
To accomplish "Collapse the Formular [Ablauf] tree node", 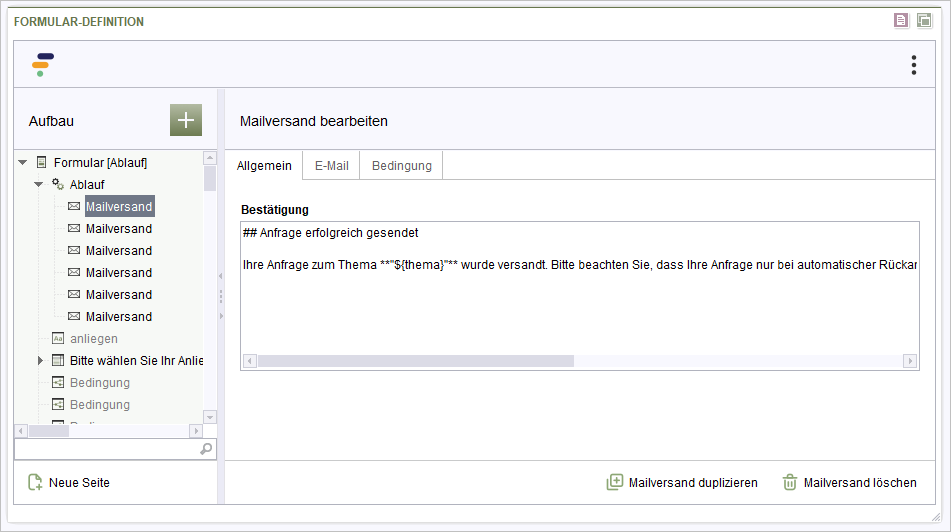I will 22,163.
